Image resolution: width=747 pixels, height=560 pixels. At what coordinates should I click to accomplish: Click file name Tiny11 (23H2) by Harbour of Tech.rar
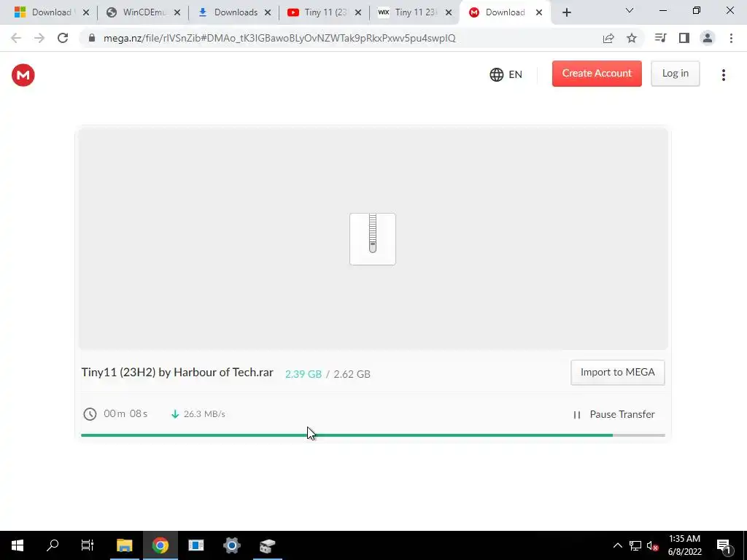click(177, 373)
